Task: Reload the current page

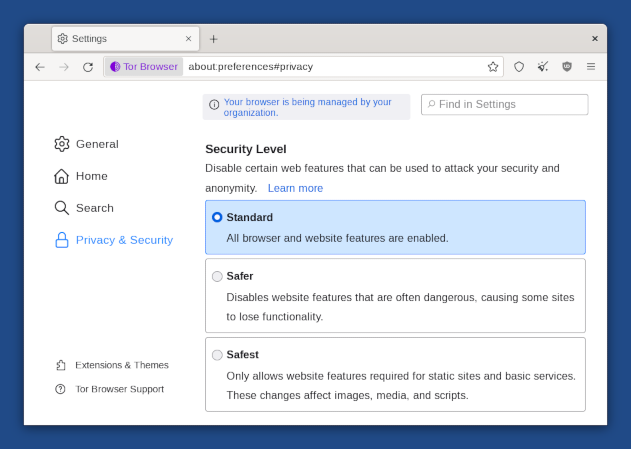Action: click(88, 67)
